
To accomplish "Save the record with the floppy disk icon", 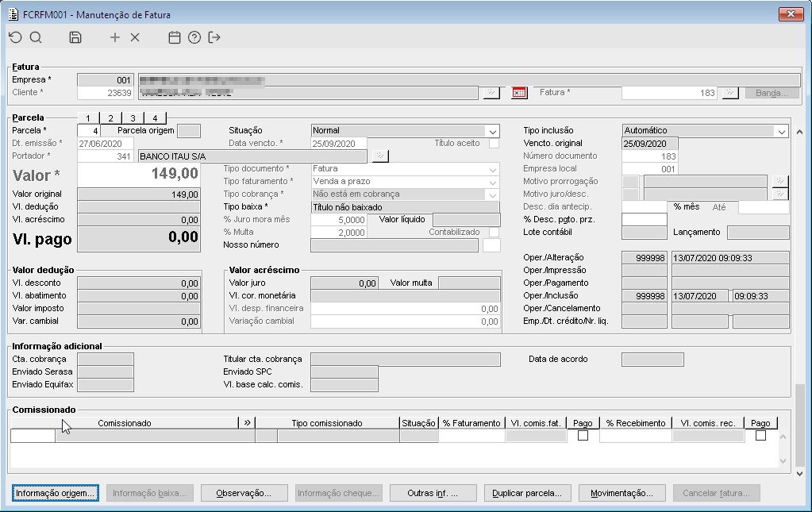I will [x=75, y=37].
